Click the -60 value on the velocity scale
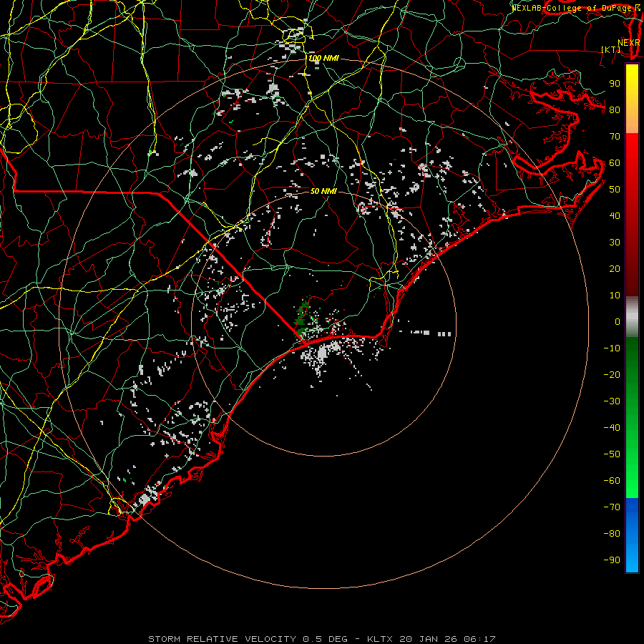The width and height of the screenshot is (644, 644). (x=612, y=481)
